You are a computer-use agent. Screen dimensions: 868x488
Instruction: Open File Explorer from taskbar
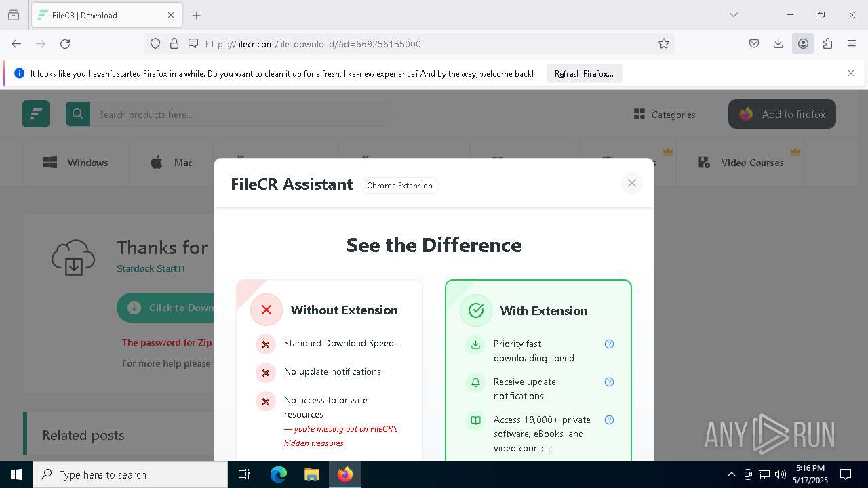[311, 474]
